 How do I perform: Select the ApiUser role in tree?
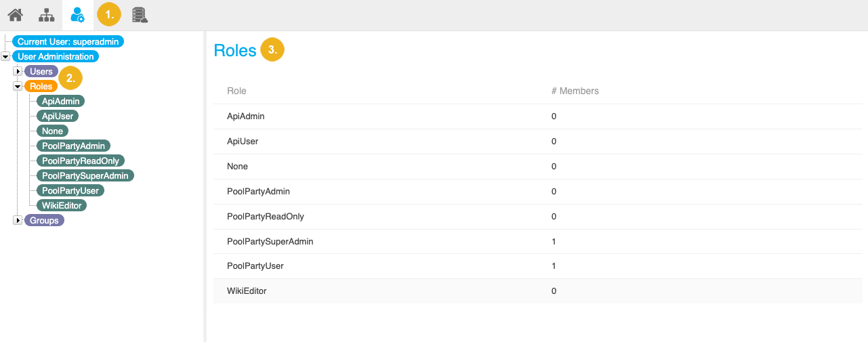pos(58,116)
